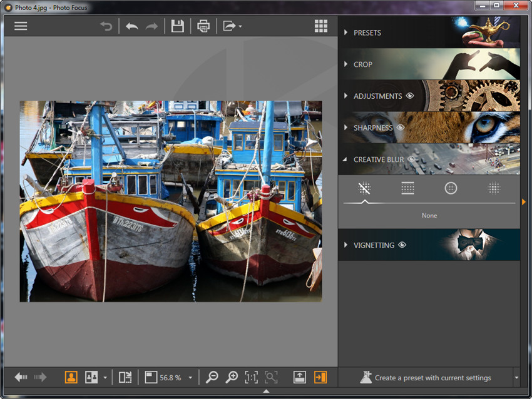The height and width of the screenshot is (399, 532).
Task: Expand the Vignetting panel
Action: point(345,245)
